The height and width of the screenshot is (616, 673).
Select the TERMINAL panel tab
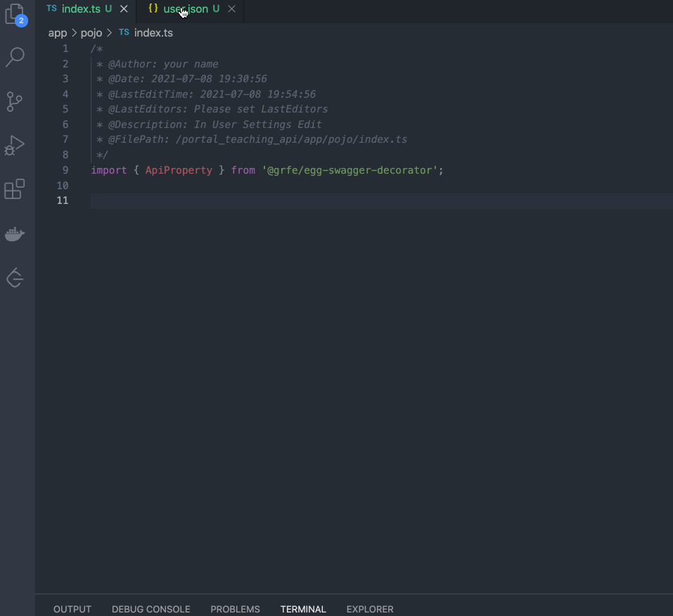click(x=303, y=609)
